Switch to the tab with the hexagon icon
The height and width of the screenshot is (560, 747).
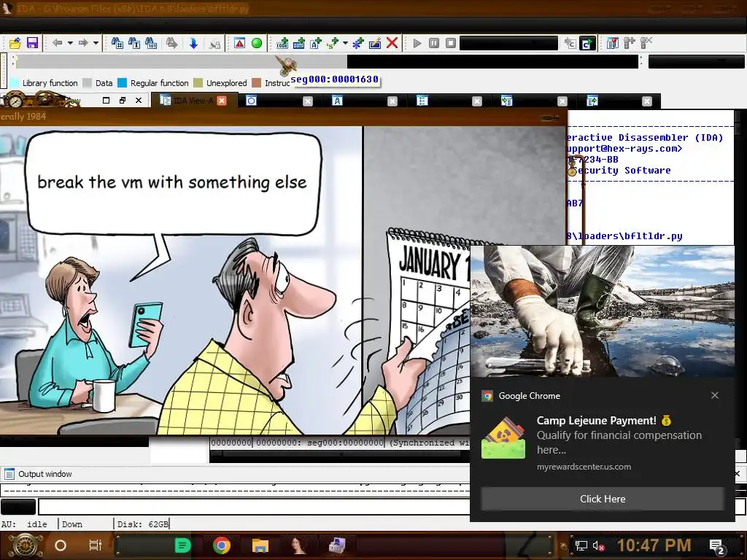click(x=279, y=101)
